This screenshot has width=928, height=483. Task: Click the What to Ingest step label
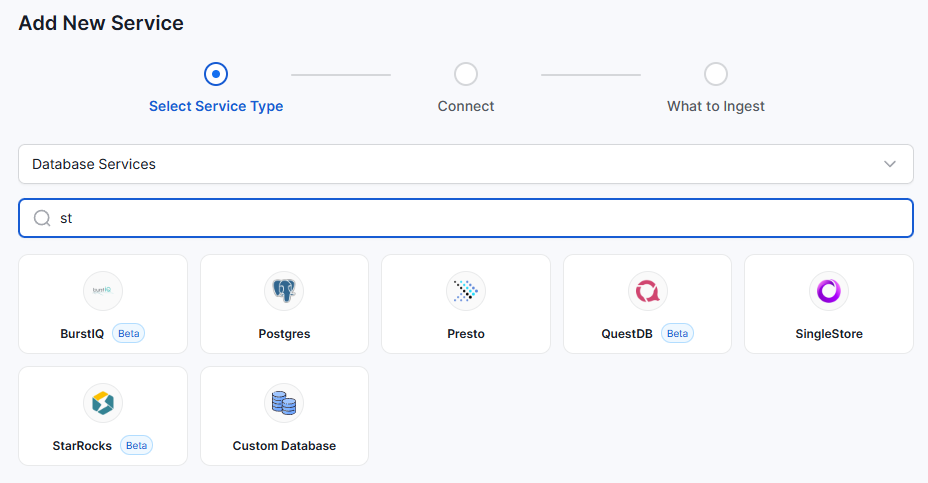point(716,106)
